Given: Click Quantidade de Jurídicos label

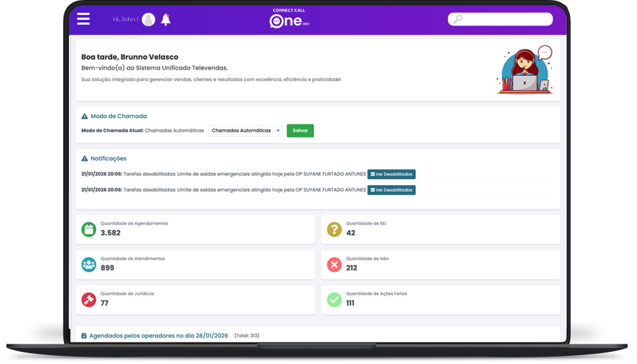Looking at the screenshot, I should pyautogui.click(x=127, y=294).
